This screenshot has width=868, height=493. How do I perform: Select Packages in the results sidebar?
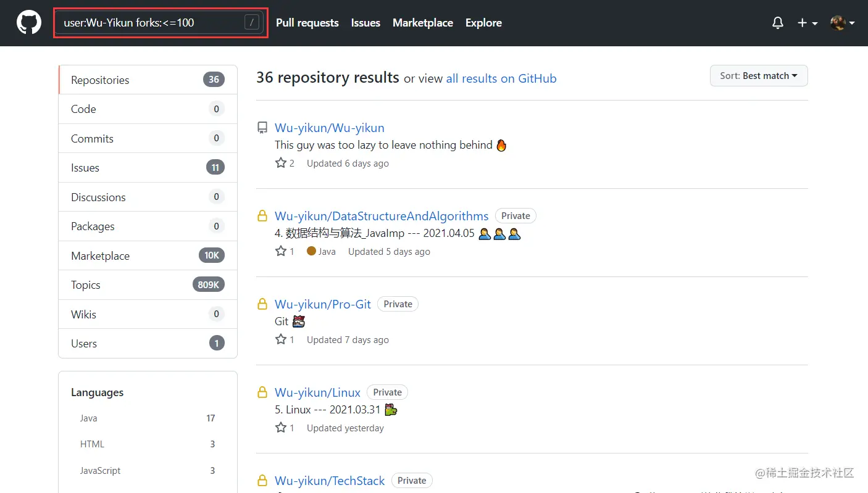[148, 226]
